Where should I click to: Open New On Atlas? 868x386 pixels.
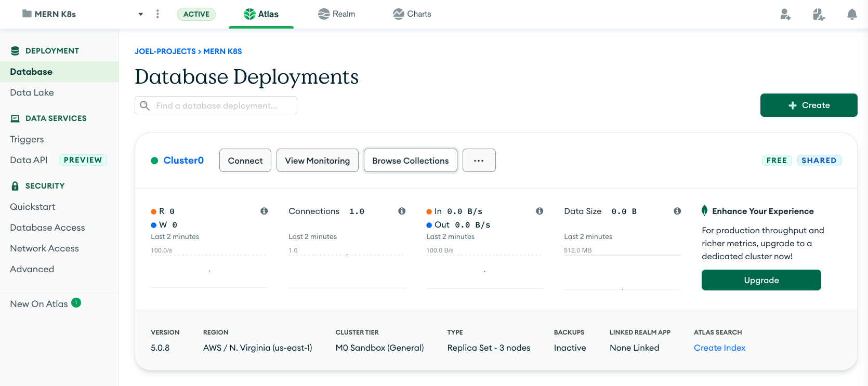click(39, 304)
